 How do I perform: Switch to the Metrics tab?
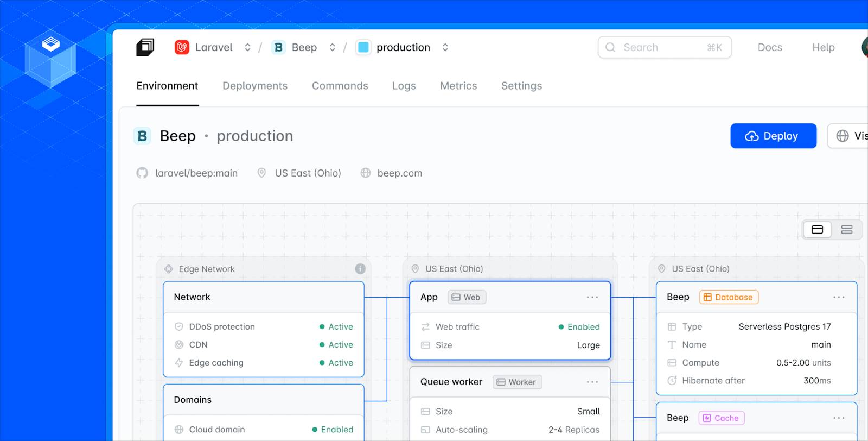(458, 86)
